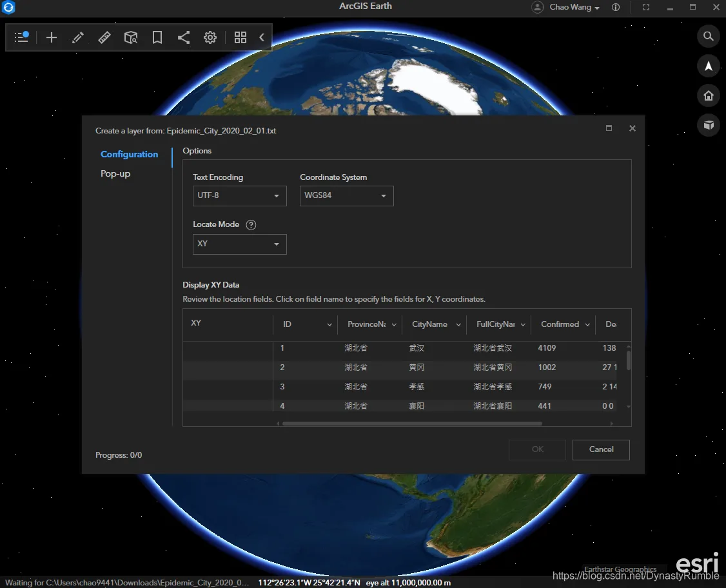Open the Locate Mode XY dropdown
Screen dimensions: 726x588
(239, 244)
